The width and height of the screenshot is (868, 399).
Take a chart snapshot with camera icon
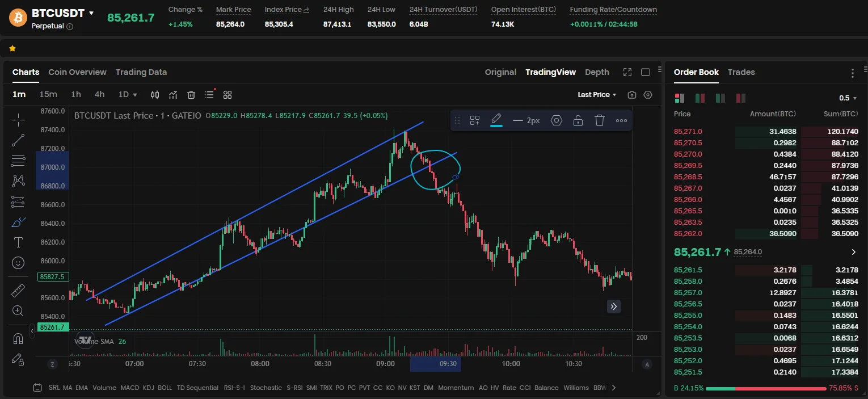632,95
